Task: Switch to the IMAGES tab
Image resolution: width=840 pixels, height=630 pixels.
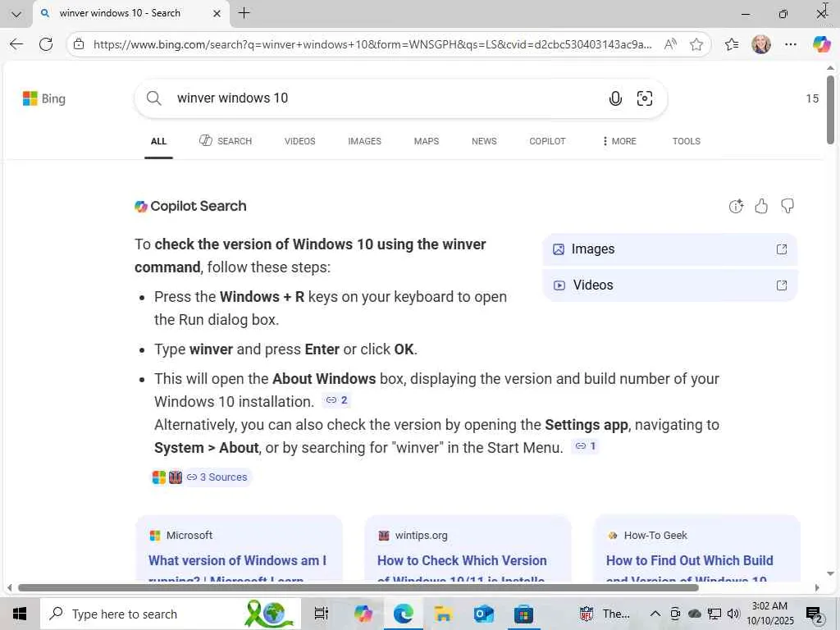Action: tap(364, 141)
